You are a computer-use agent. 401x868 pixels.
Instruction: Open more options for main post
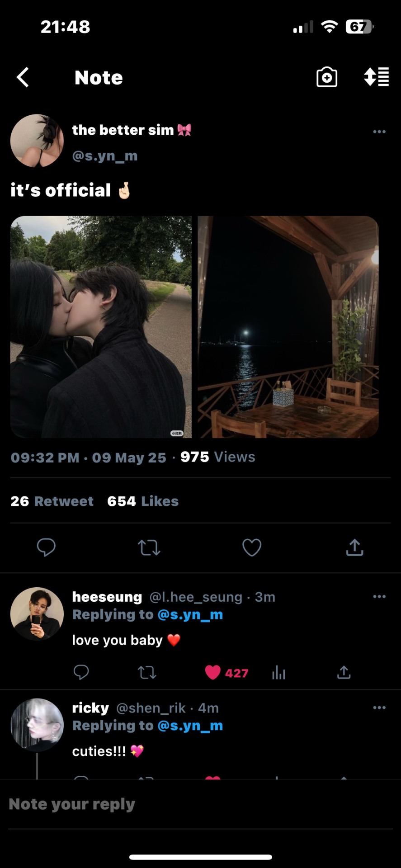379,132
